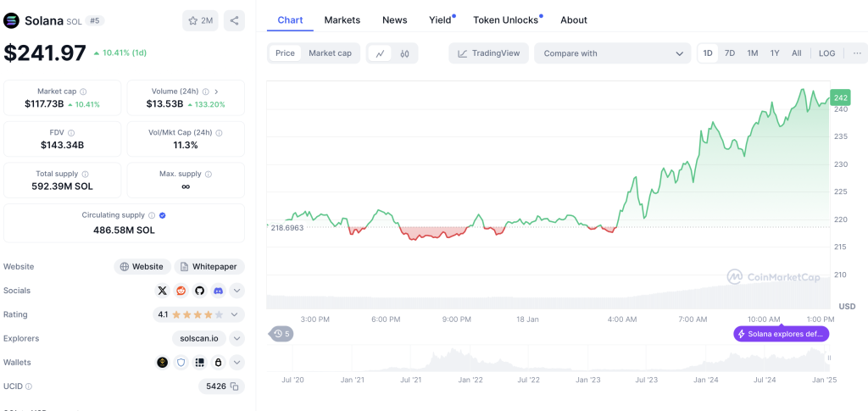
Task: Open the share icon button
Action: pyautogui.click(x=234, y=20)
